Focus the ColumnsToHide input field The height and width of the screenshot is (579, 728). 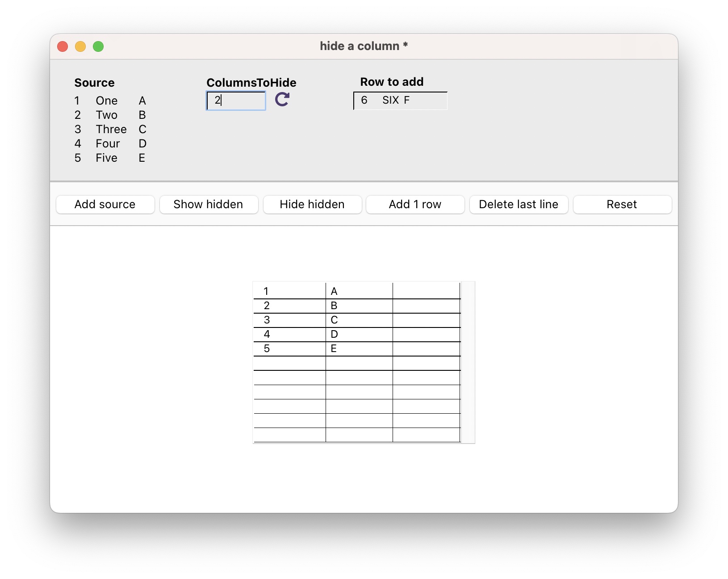point(236,101)
